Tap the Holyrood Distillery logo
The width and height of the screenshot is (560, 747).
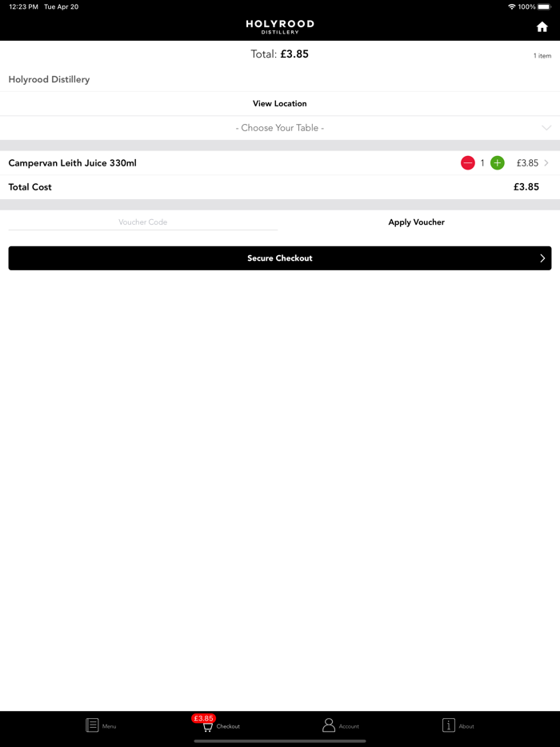point(279,27)
